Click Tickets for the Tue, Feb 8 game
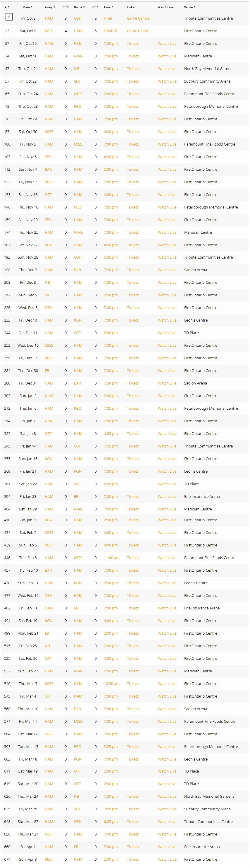The image size is (250, 868). (x=132, y=558)
